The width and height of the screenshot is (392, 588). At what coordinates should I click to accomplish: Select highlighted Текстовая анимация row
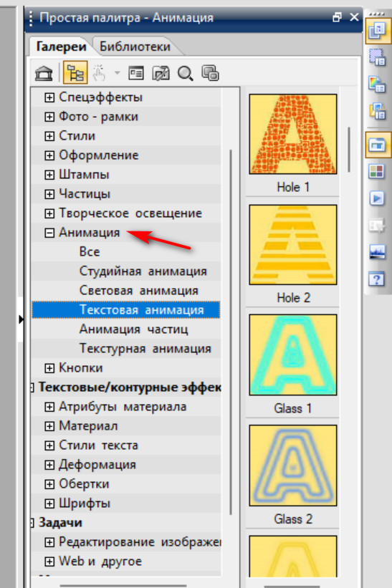click(x=126, y=310)
